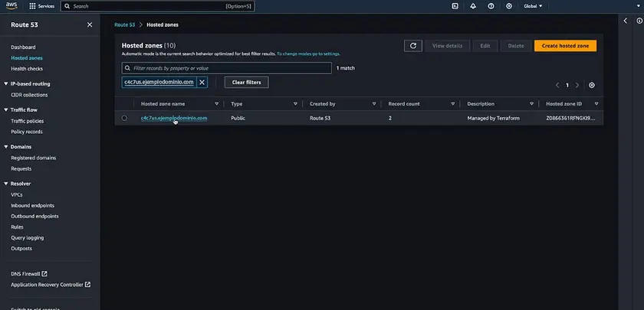Screen dimensions: 644x310
Task: Click the 'Managed by Terraform' description cell
Action: pos(493,118)
